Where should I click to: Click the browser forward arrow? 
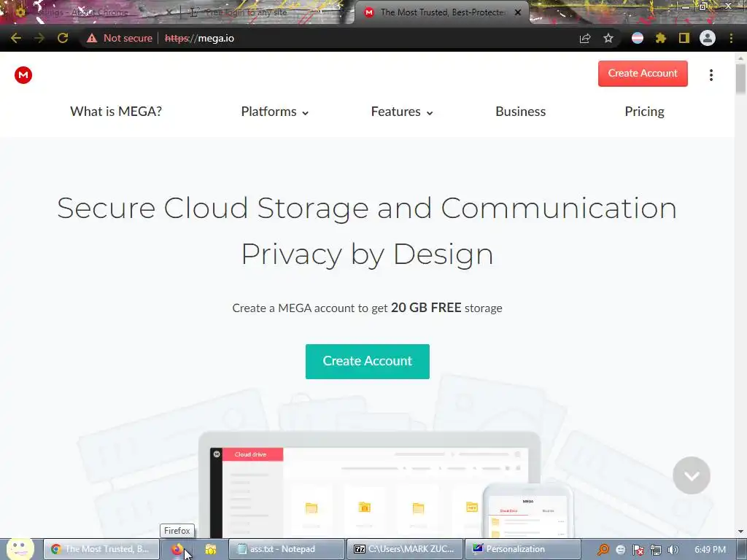(x=39, y=38)
